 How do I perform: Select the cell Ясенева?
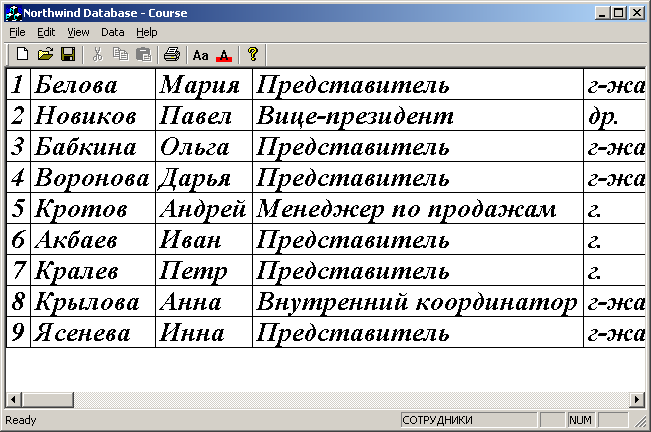click(93, 332)
